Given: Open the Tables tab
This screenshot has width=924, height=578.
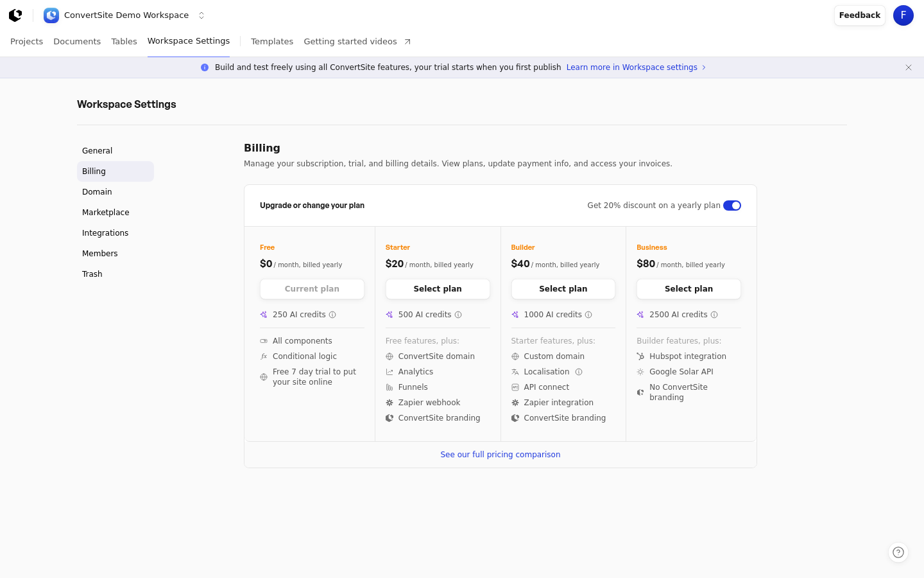Looking at the screenshot, I should (124, 42).
